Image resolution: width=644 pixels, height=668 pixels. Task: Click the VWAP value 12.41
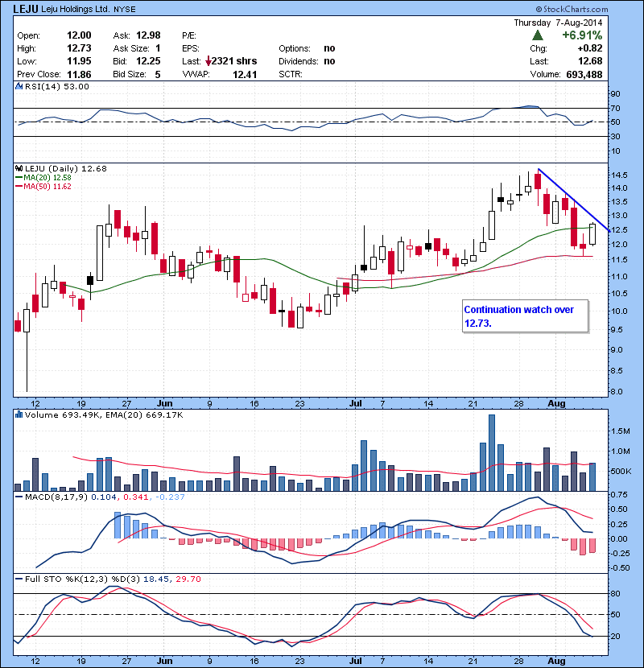[245, 75]
